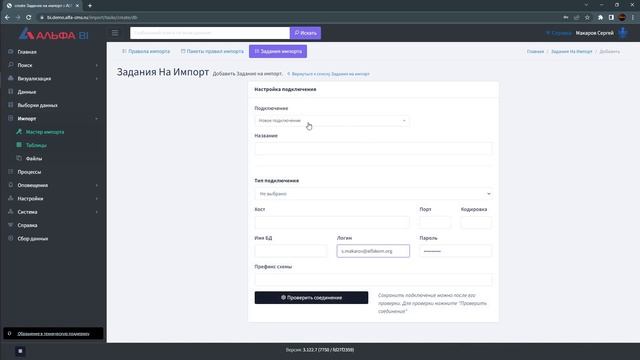The width and height of the screenshot is (640, 360).
Task: Click the Данные icon in sidebar
Action: 11,92
